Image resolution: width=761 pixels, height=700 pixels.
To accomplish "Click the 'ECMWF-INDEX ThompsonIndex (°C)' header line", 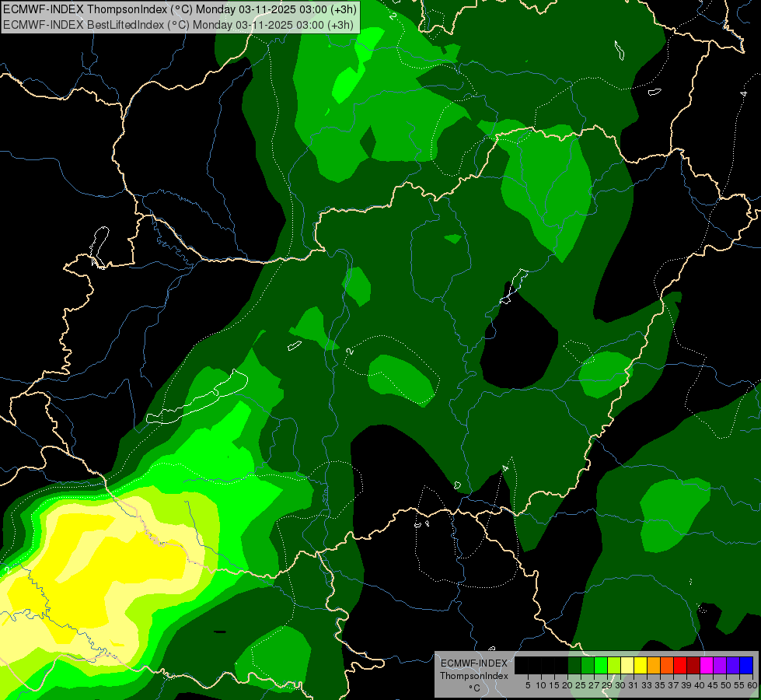I will (x=180, y=9).
